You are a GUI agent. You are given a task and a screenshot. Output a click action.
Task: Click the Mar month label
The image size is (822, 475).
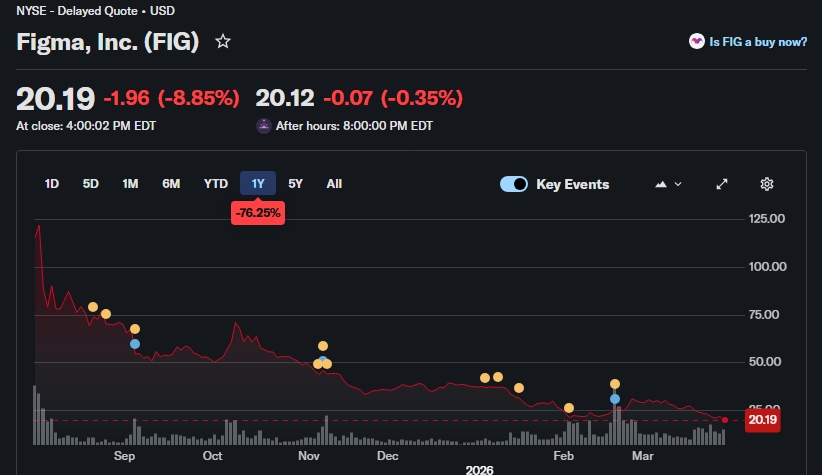tap(643, 456)
